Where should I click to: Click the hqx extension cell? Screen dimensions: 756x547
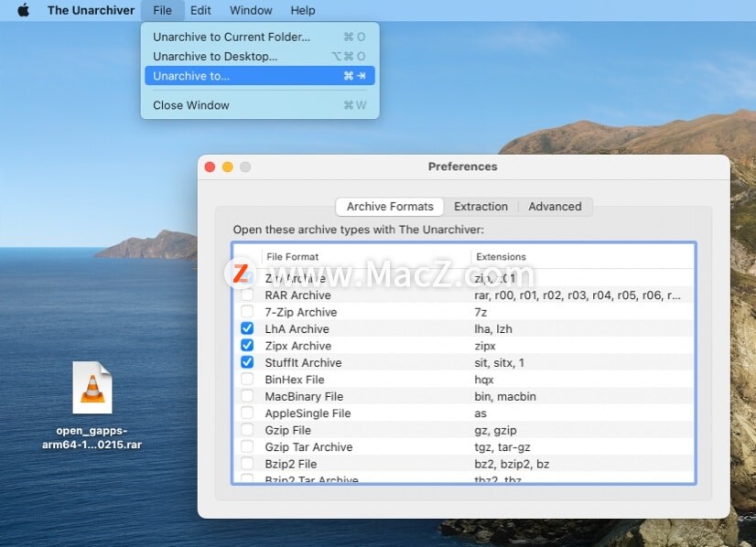click(x=483, y=380)
